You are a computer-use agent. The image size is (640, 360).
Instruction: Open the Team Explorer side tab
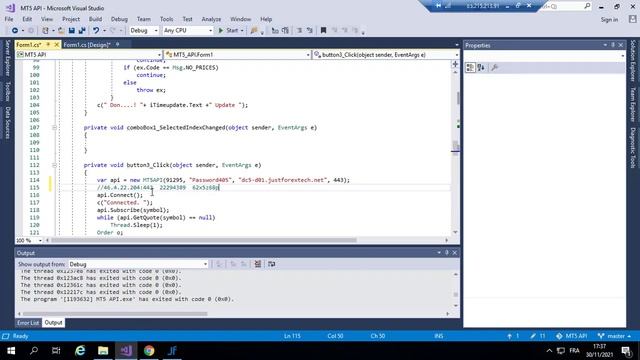(x=633, y=104)
